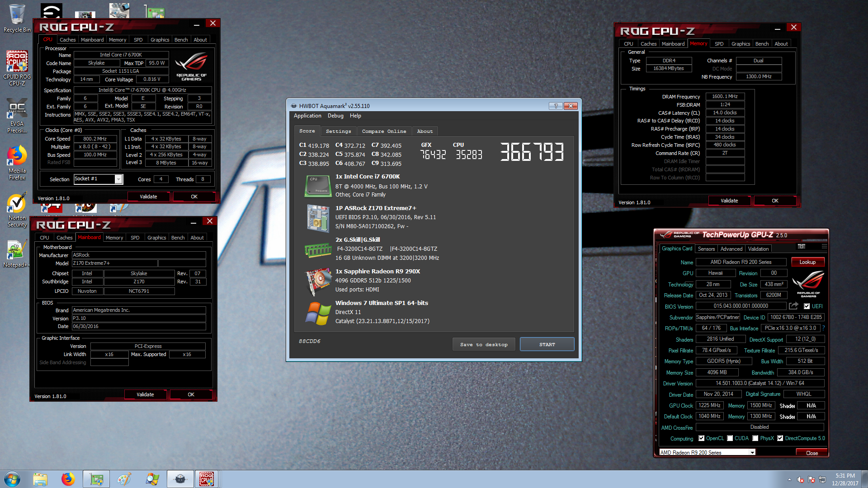
Task: Open the Paint taskbar icon
Action: point(124,479)
